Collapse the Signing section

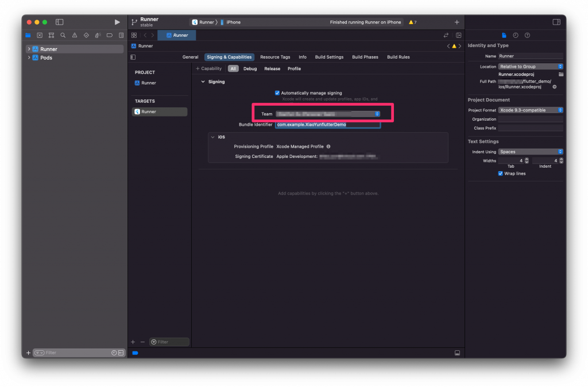point(203,82)
